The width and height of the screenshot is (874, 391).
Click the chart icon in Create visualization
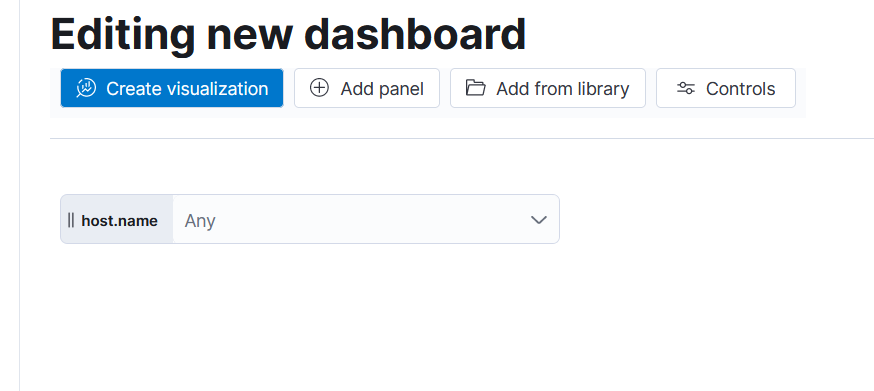[x=86, y=88]
